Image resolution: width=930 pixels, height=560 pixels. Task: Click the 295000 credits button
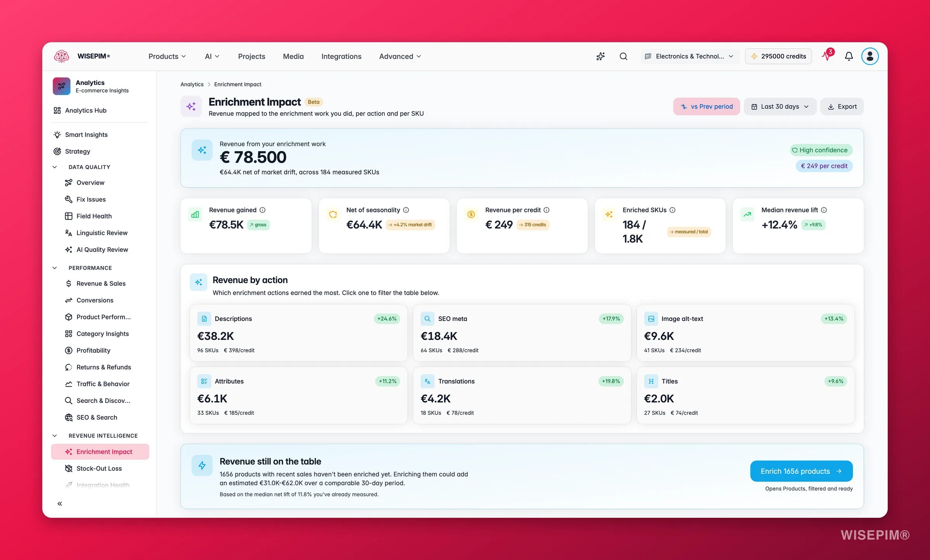(778, 56)
